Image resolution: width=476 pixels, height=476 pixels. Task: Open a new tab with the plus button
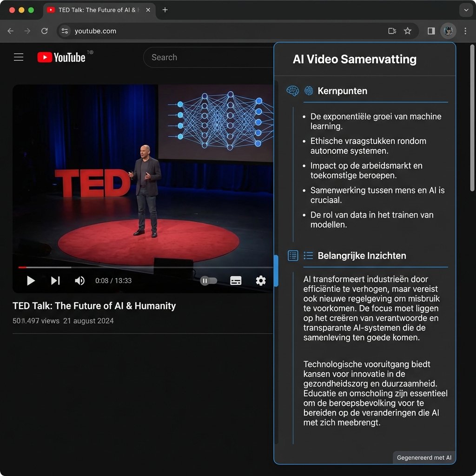pos(165,9)
